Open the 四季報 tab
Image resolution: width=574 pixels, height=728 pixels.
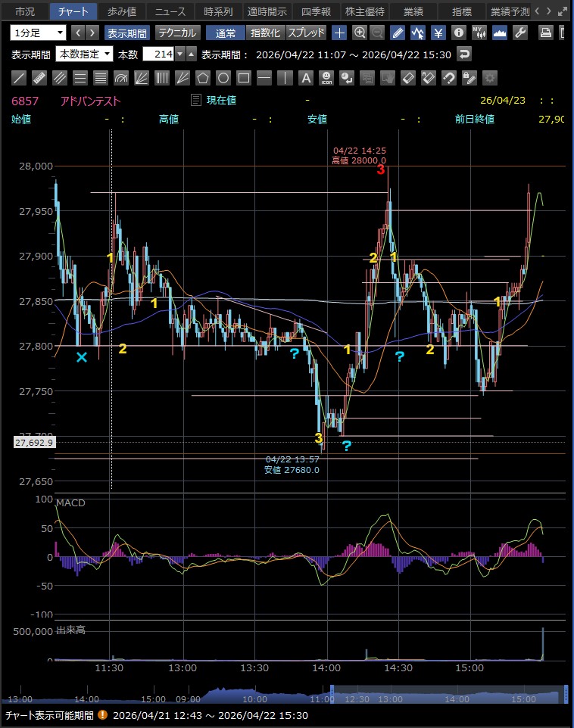coord(315,11)
